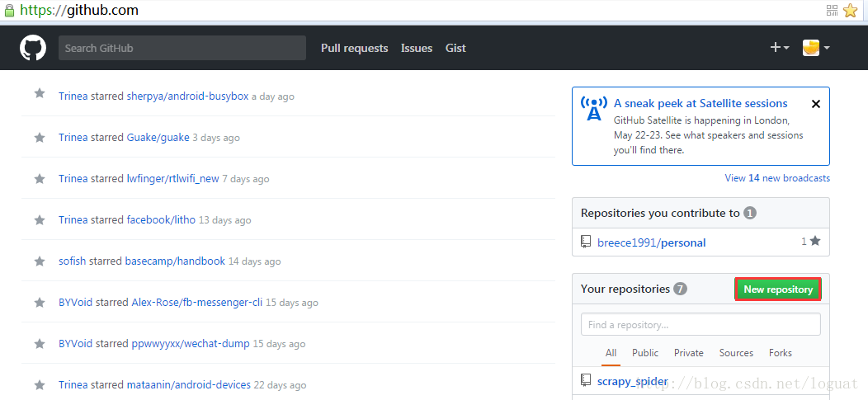Image resolution: width=868 pixels, height=400 pixels.
Task: Open BYVoid profile in the wechat-dump row
Action: [x=75, y=344]
